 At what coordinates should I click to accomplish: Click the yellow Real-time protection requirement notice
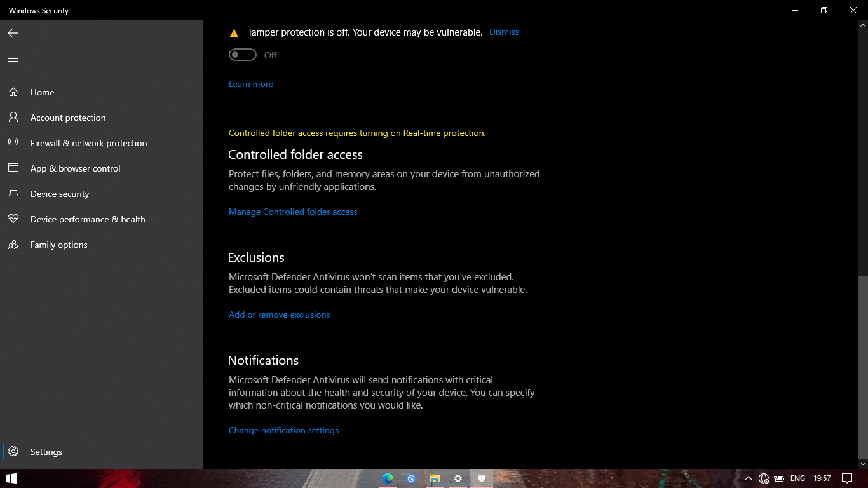(357, 133)
